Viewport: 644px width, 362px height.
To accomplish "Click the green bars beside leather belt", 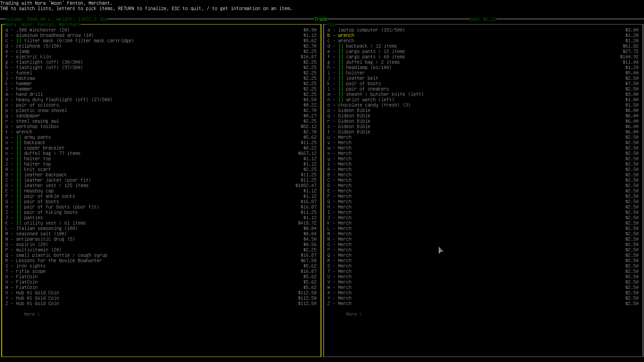I will click(341, 78).
